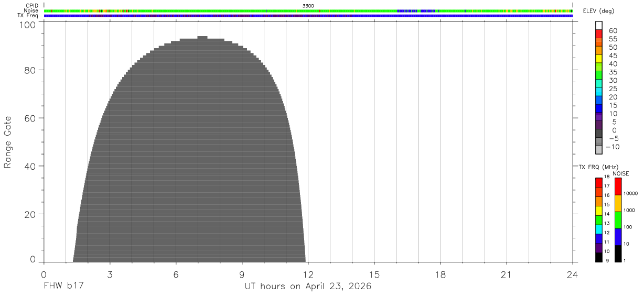Click the 3300 CPID value
This screenshot has height=297, width=644.
(308, 5)
